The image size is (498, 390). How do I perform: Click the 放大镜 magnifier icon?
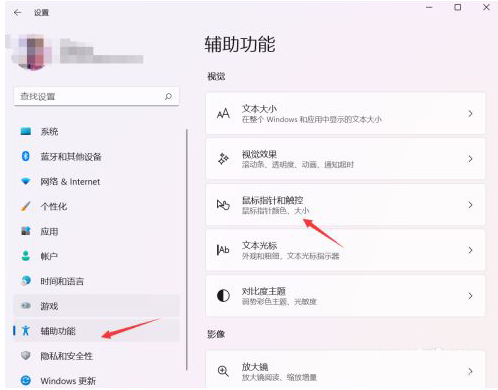223,371
